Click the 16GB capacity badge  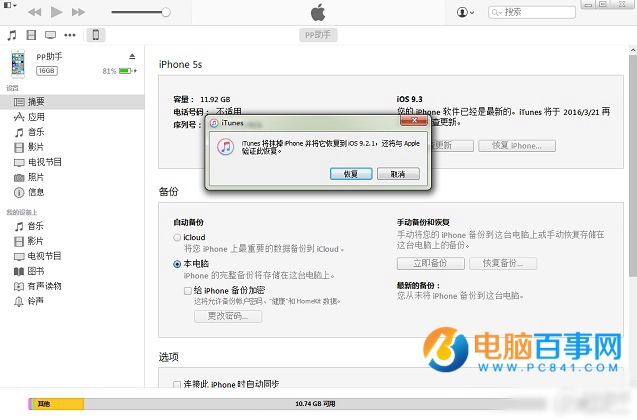(x=47, y=71)
